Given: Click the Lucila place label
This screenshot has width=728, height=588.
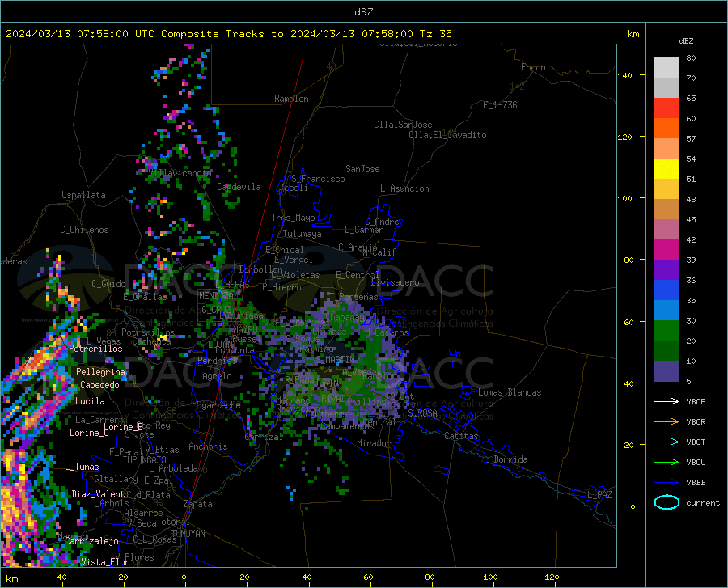Looking at the screenshot, I should [x=90, y=401].
